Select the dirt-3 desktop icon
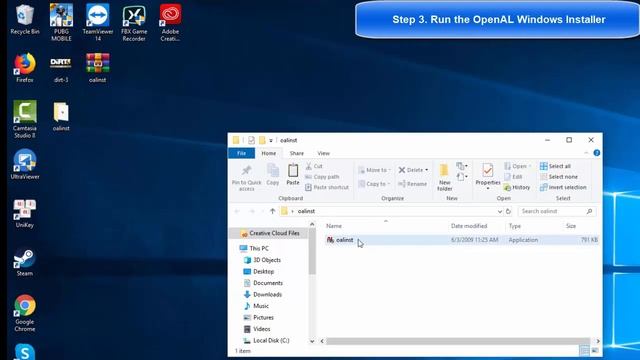640x360 pixels. tap(61, 68)
